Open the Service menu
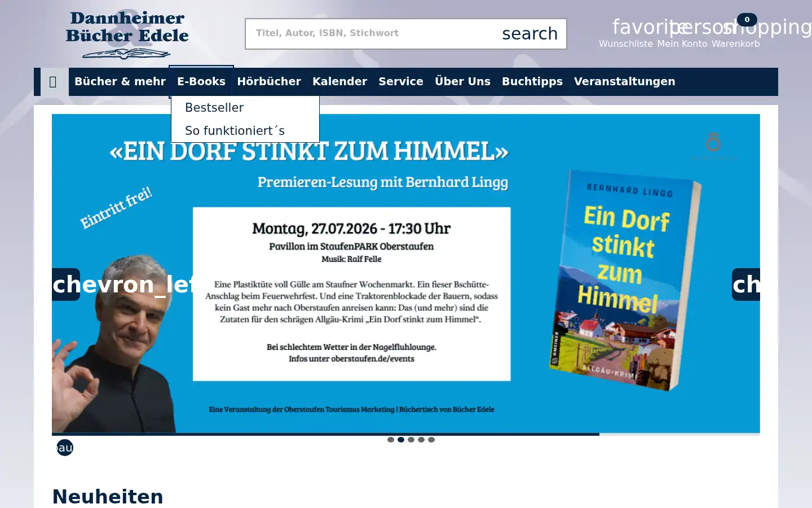Viewport: 812px width, 508px height. click(401, 82)
